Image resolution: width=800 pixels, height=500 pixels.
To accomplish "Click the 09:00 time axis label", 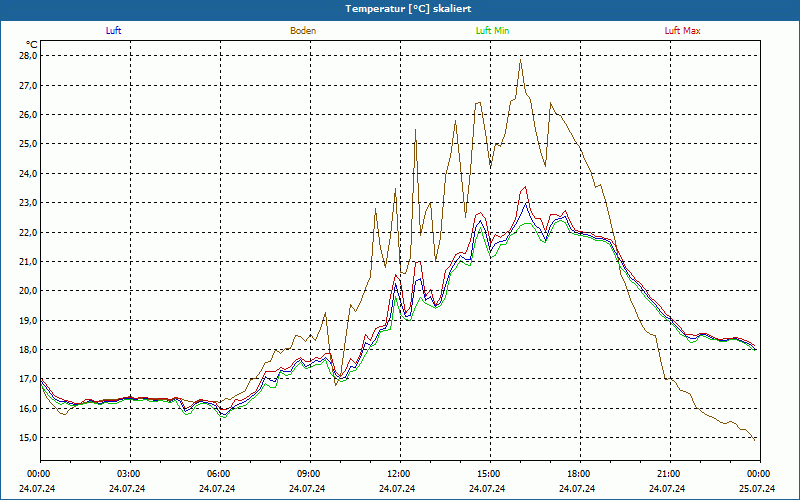I will (309, 474).
